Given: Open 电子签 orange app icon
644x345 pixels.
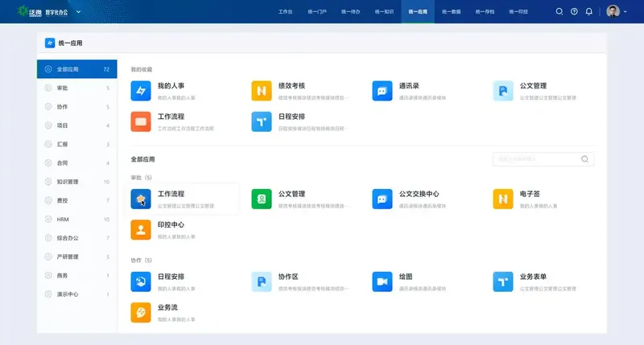Looking at the screenshot, I should click(503, 199).
